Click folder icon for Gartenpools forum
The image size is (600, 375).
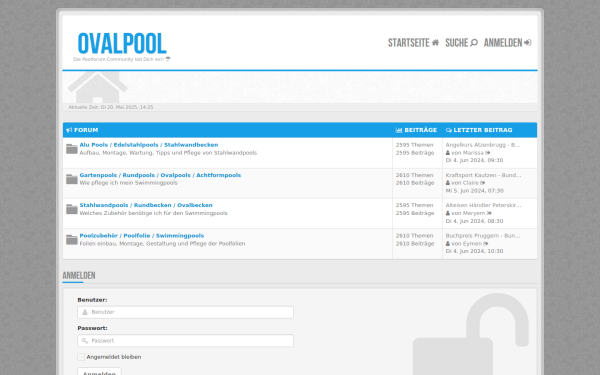pos(72,179)
